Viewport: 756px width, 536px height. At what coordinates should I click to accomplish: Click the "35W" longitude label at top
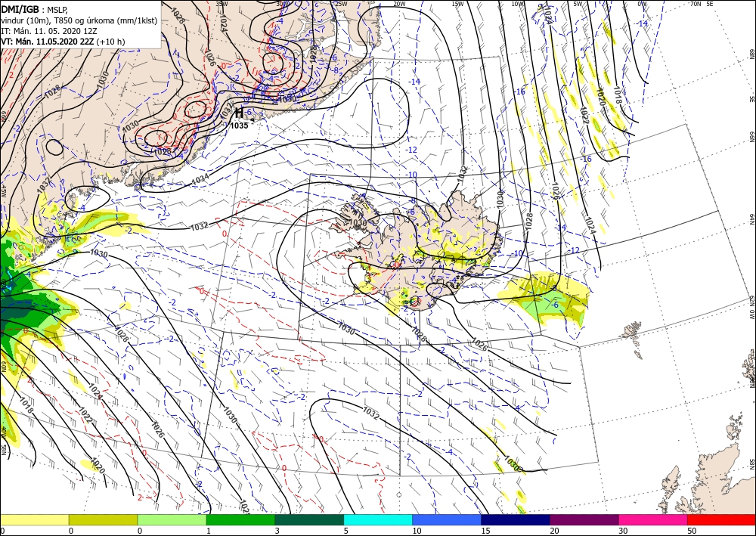tap(222, 4)
